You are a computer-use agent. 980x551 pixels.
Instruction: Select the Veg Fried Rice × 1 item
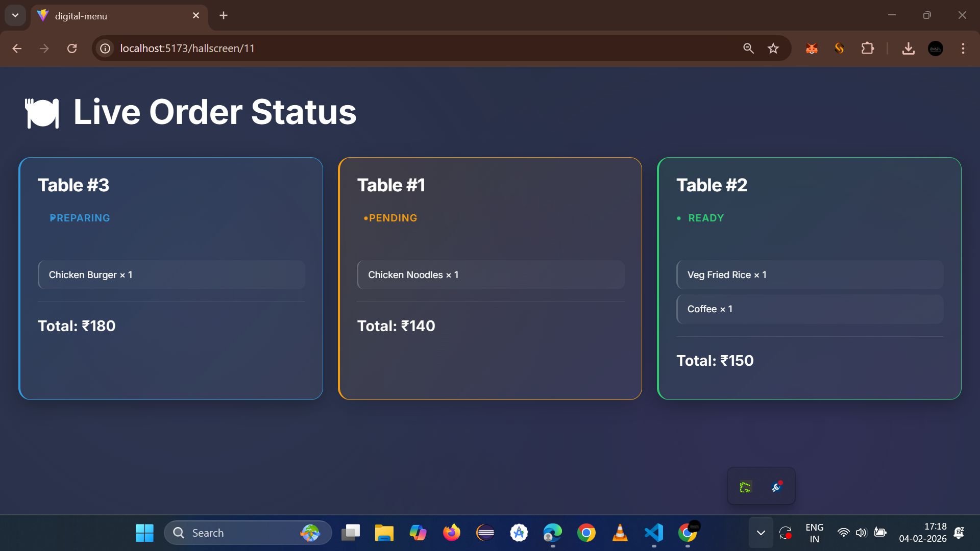[x=810, y=275]
